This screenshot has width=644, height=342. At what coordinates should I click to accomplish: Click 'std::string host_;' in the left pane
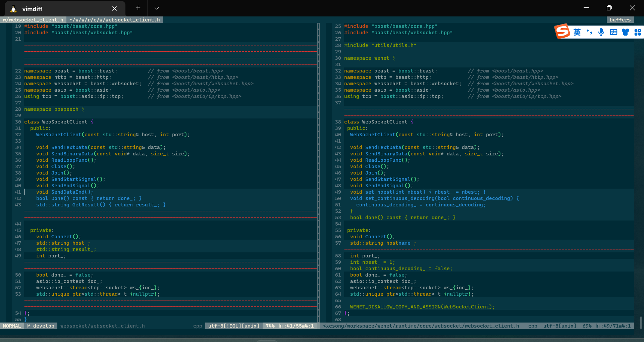click(x=63, y=243)
